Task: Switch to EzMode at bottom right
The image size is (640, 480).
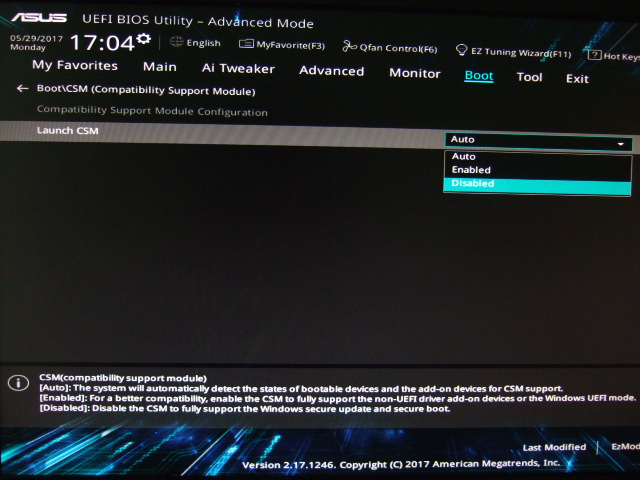Action: click(625, 447)
